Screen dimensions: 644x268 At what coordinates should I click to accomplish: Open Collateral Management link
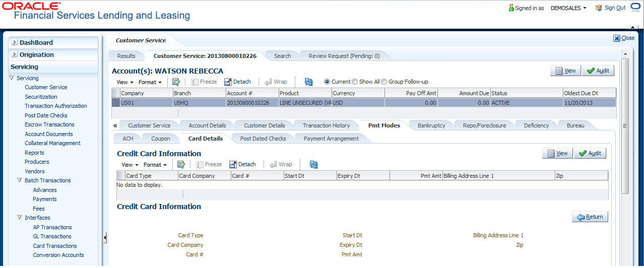(52, 143)
